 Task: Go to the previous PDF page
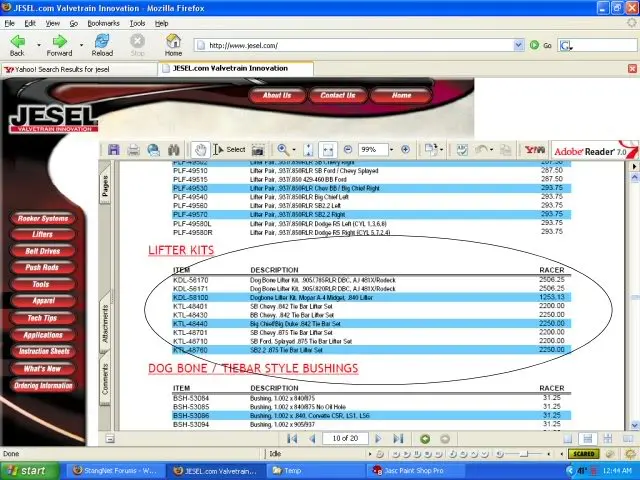312,439
